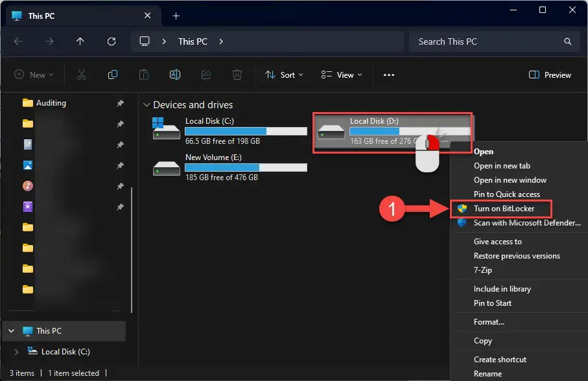
Task: Click the Copy icon in toolbar
Action: (113, 75)
